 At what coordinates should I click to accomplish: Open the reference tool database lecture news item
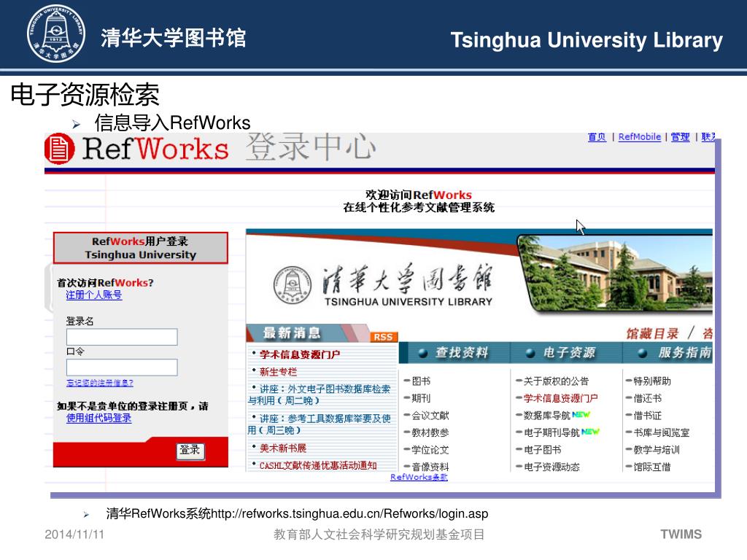320,424
